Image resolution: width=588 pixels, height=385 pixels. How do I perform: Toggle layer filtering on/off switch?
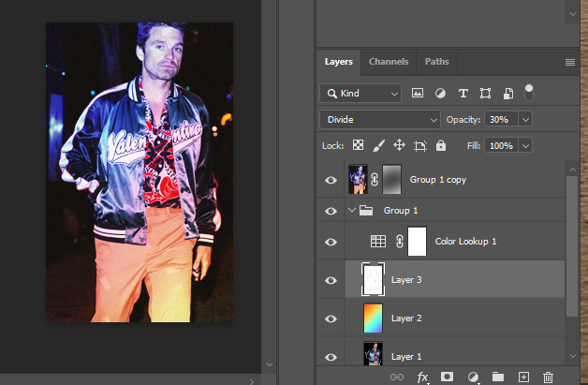(528, 93)
